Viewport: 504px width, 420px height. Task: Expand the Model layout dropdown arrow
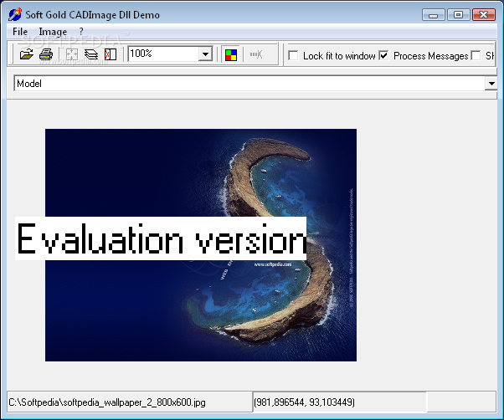tap(491, 84)
